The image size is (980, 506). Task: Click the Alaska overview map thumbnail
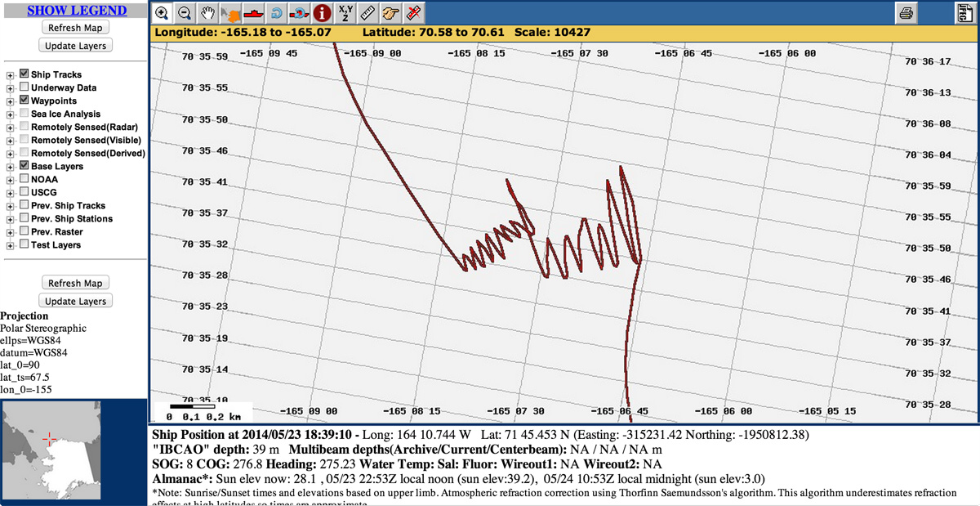[50, 440]
